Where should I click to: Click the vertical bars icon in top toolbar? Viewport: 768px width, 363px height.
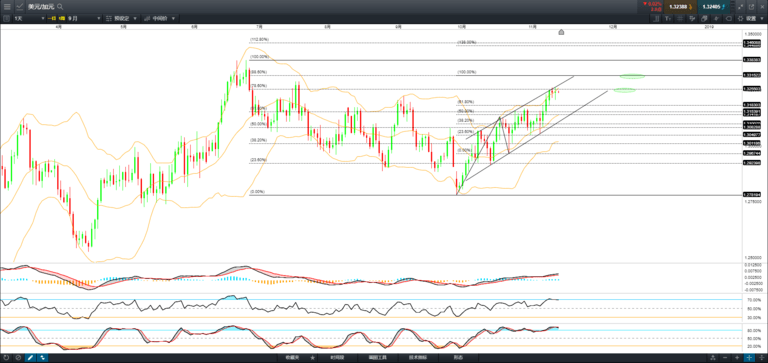pyautogui.click(x=656, y=18)
